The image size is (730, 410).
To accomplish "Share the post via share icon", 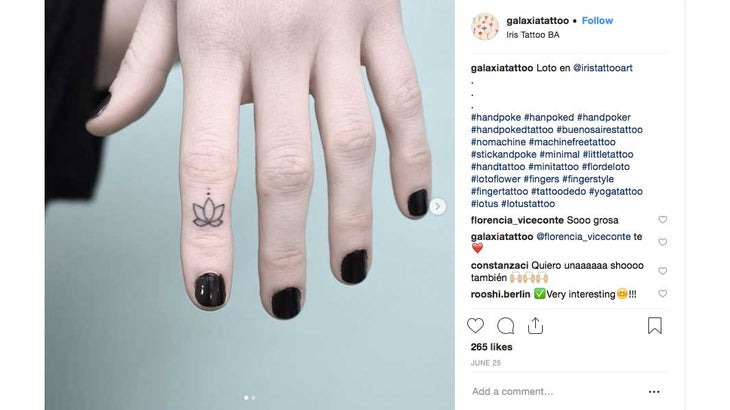I will tap(535, 325).
